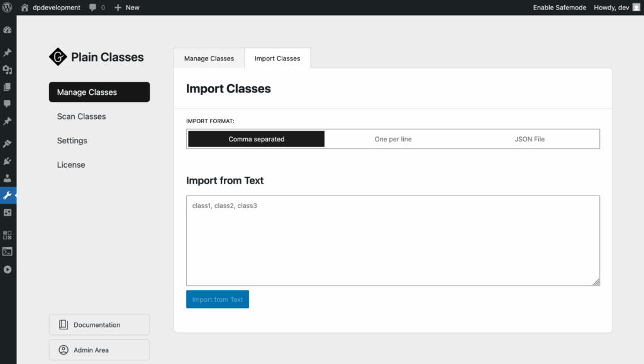Click the Import from Text button
The width and height of the screenshot is (644, 364).
[218, 299]
